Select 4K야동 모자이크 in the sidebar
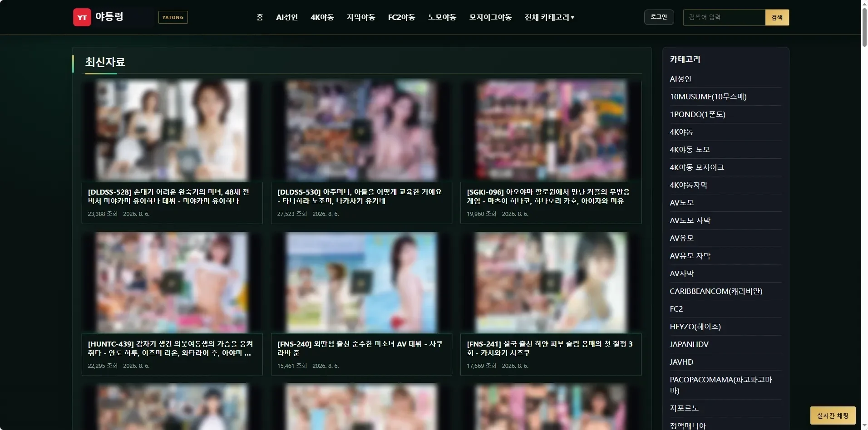This screenshot has width=868, height=430. coord(697,167)
